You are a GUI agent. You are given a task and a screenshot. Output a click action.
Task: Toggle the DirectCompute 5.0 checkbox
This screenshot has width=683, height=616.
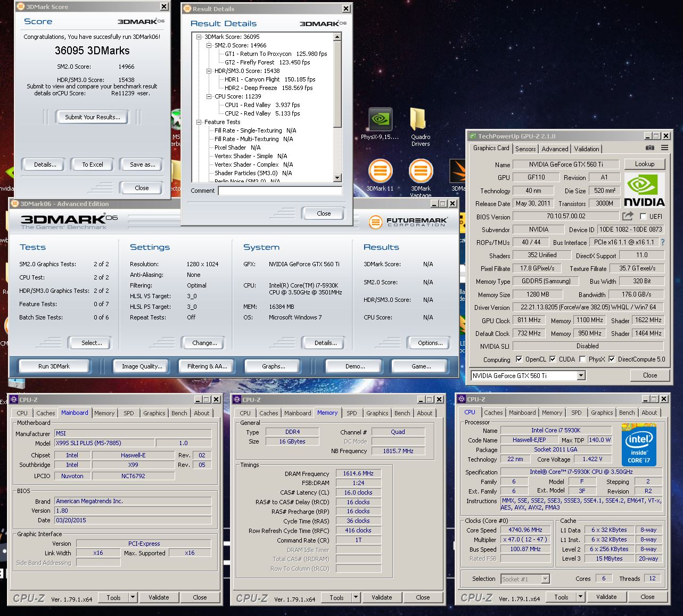tap(612, 359)
